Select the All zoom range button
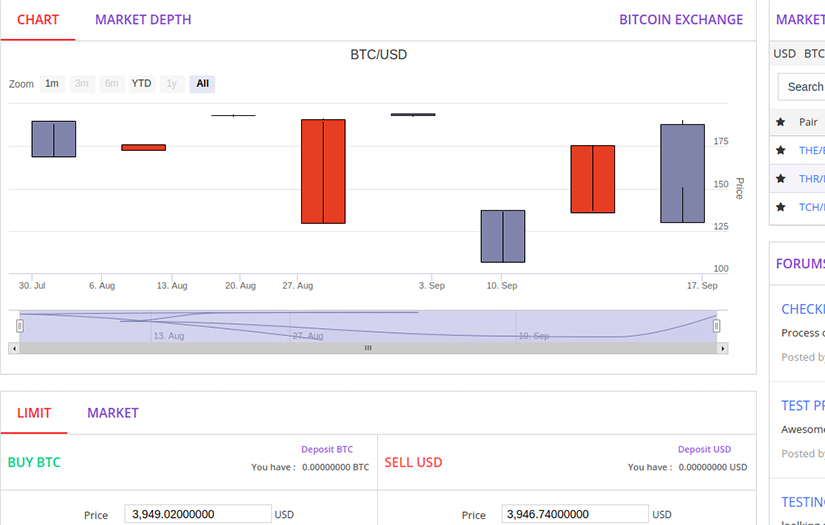 pos(203,84)
